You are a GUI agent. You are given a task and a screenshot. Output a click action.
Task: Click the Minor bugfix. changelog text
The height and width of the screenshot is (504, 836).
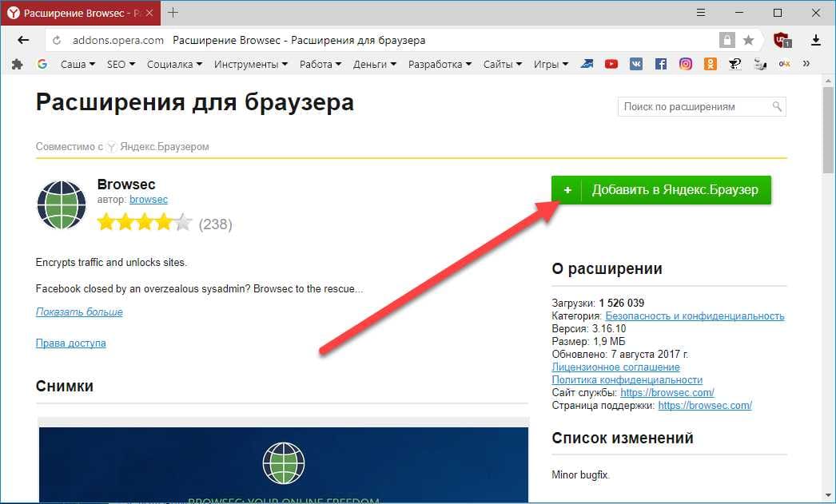point(580,474)
